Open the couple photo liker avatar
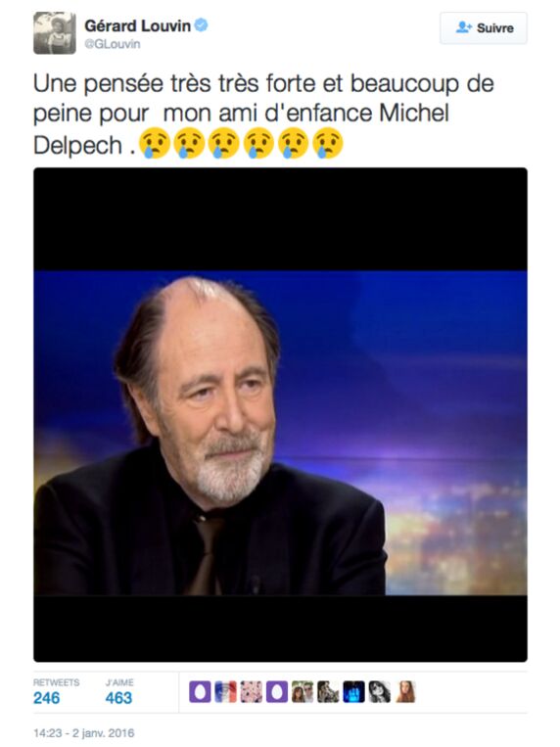Image resolution: width=560 pixels, height=747 pixels. point(303,692)
